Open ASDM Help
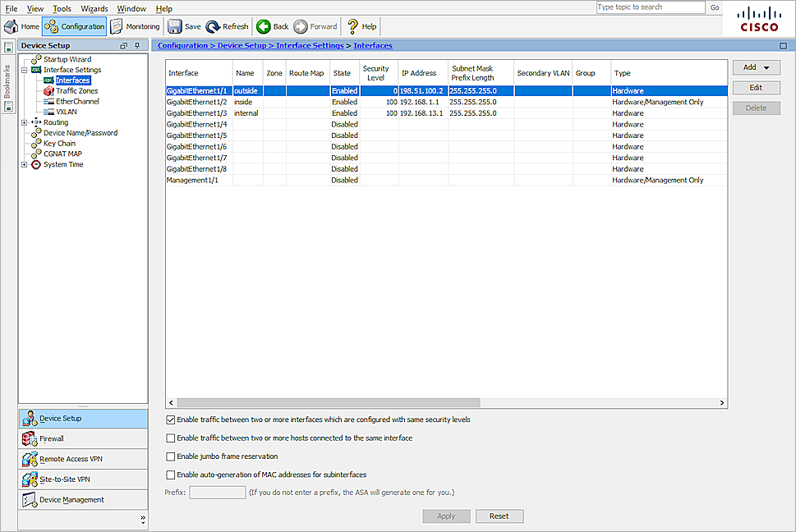Viewport: 796px width, 532px height. click(x=361, y=25)
